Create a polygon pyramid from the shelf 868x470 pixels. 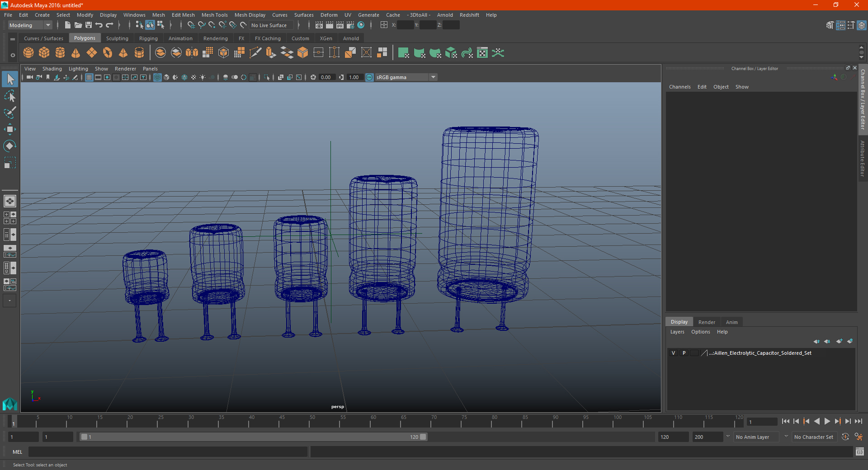pos(123,53)
